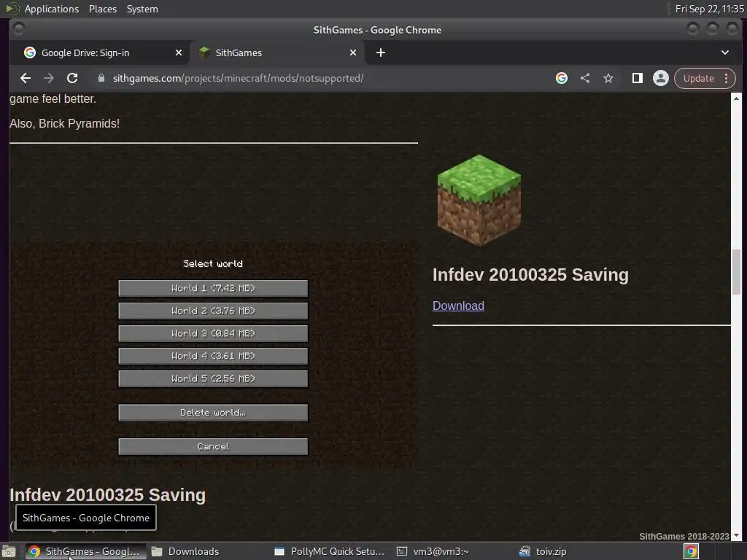
Task: Bookmark this page with star icon
Action: pos(608,78)
